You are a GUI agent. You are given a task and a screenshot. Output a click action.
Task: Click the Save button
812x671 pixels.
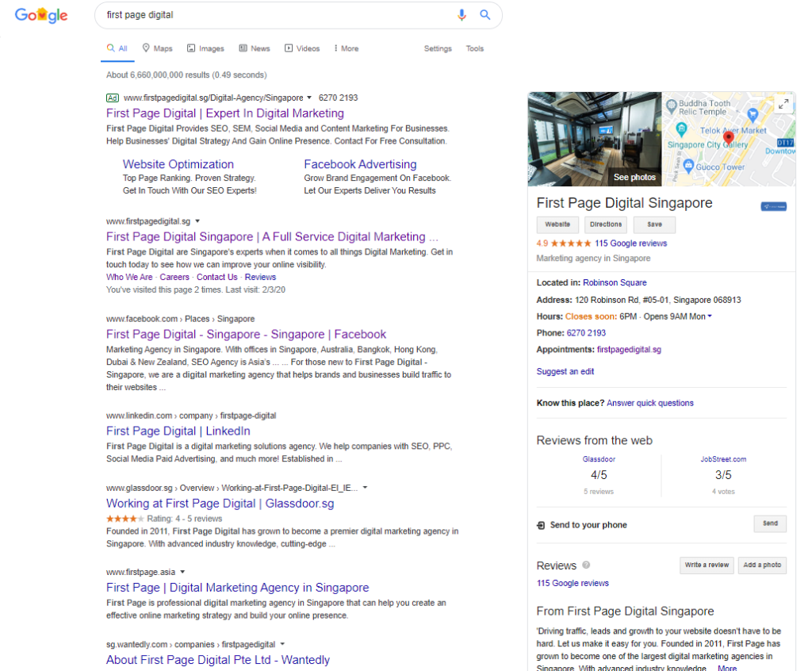654,224
